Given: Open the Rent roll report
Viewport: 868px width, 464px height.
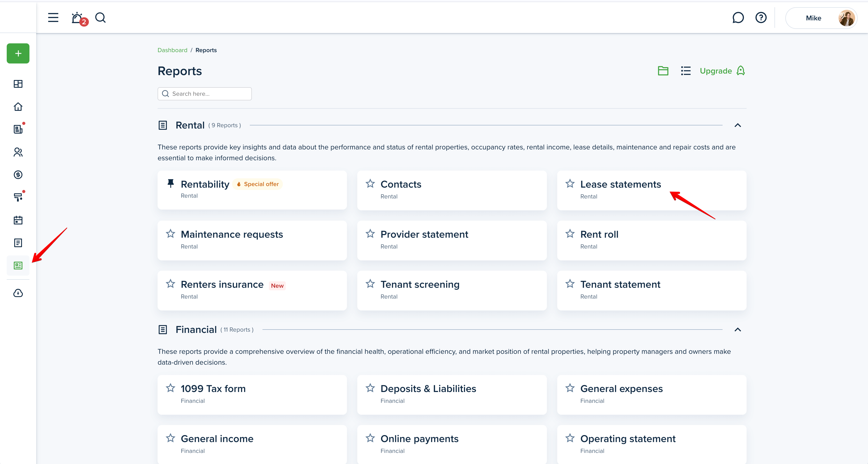Looking at the screenshot, I should tap(652, 241).
